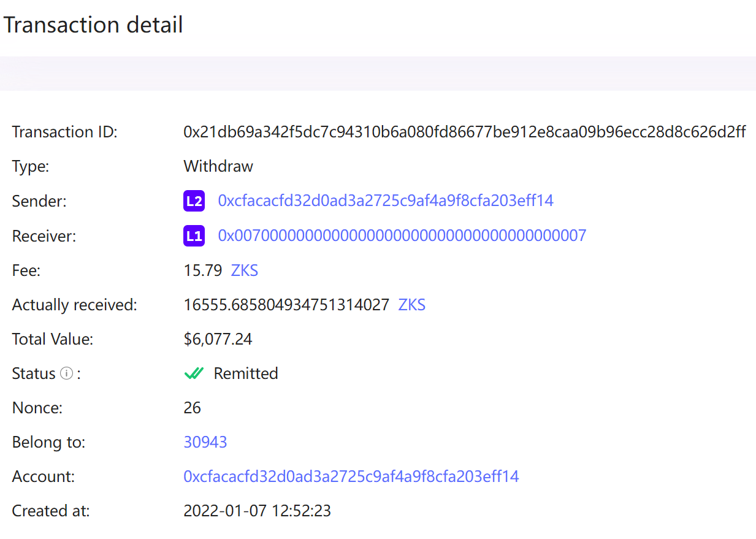Click the fee amount 15.79

pos(203,270)
